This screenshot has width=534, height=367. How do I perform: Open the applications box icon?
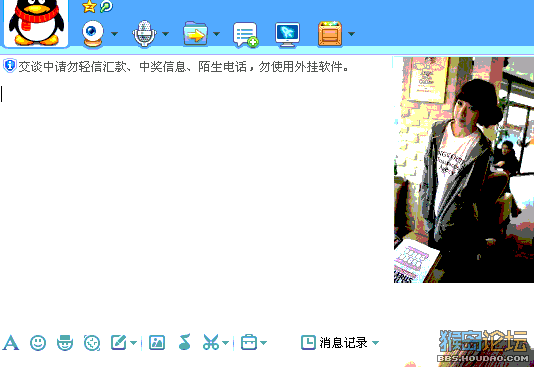(x=330, y=33)
